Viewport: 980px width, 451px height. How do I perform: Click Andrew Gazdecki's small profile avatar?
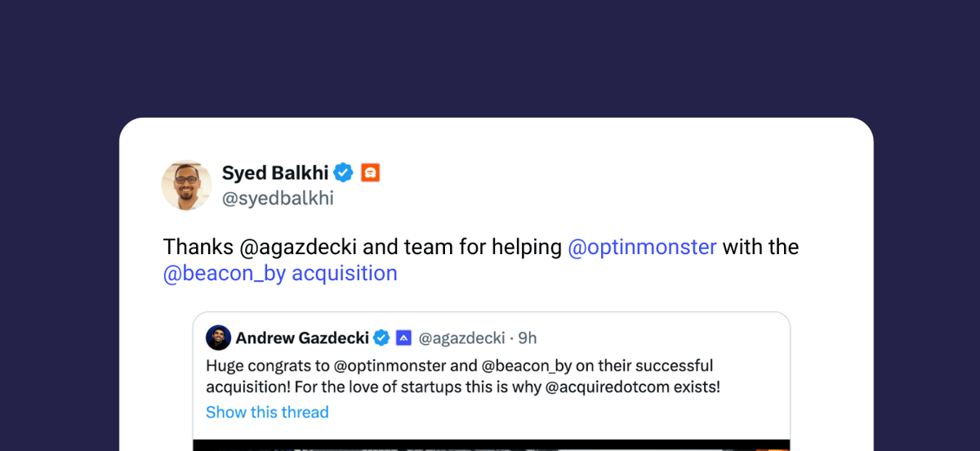click(x=218, y=337)
